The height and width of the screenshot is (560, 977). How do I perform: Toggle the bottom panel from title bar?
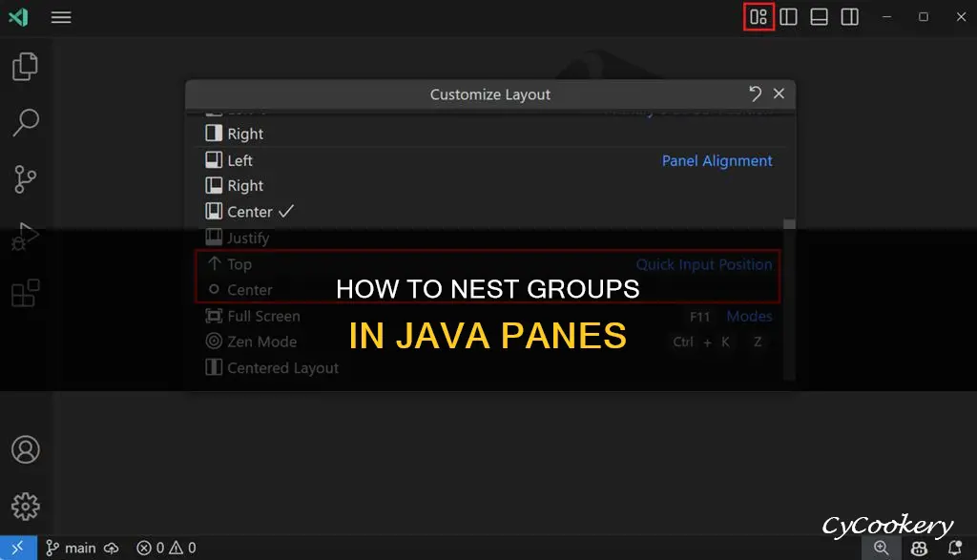(819, 17)
